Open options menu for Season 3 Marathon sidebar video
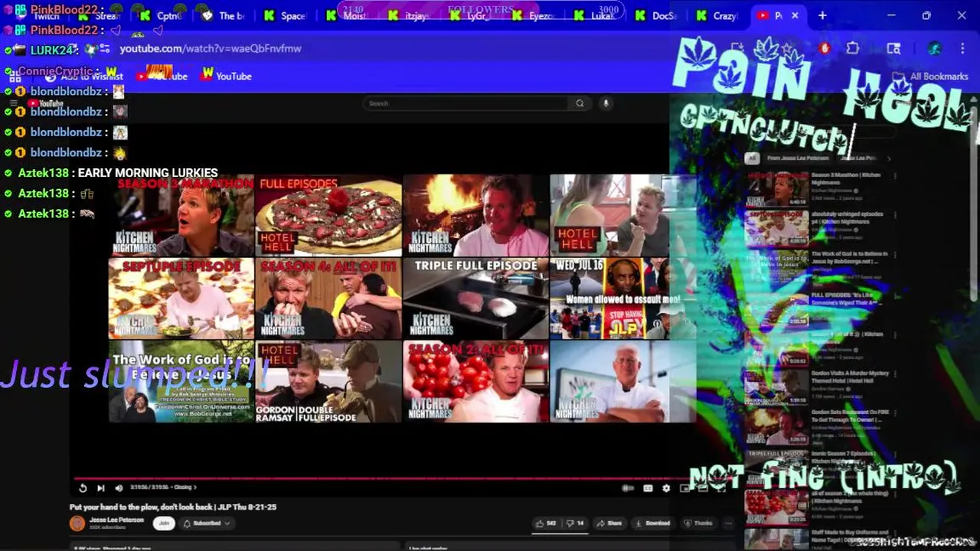The image size is (980, 551). [x=894, y=176]
